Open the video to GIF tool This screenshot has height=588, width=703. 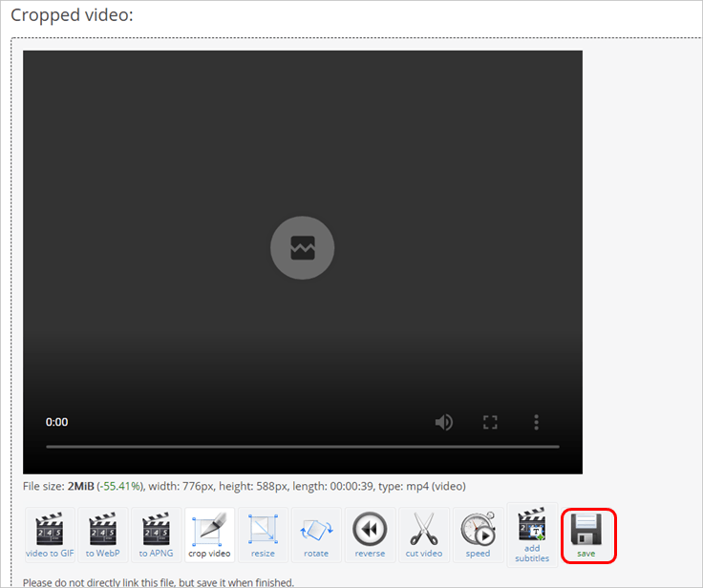(x=50, y=535)
